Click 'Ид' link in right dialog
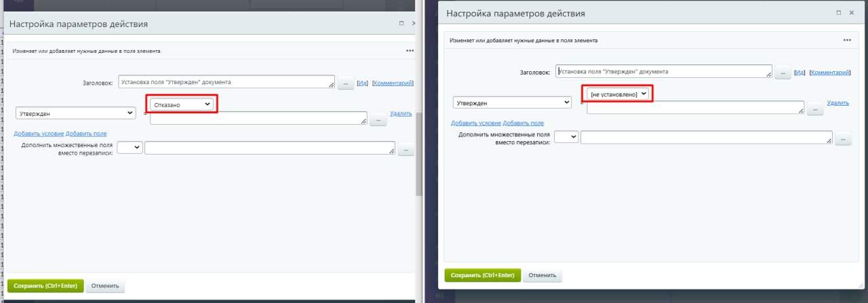The height and width of the screenshot is (303, 868). click(x=800, y=72)
